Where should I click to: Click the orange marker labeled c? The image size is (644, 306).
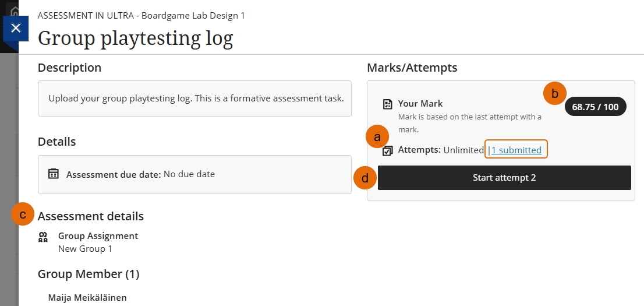click(23, 214)
